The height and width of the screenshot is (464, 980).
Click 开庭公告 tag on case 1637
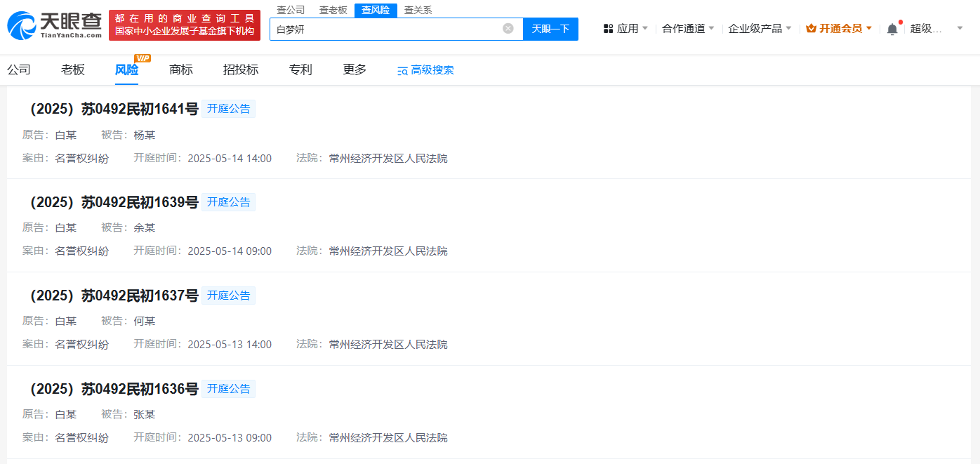(228, 296)
